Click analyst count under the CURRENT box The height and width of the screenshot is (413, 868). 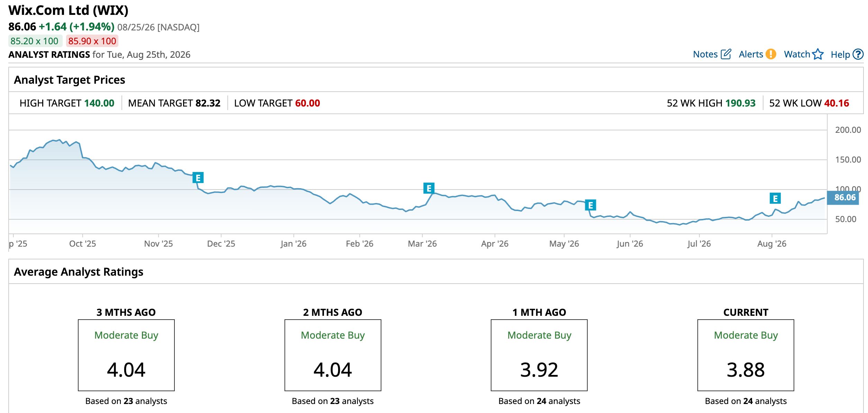coord(746,401)
